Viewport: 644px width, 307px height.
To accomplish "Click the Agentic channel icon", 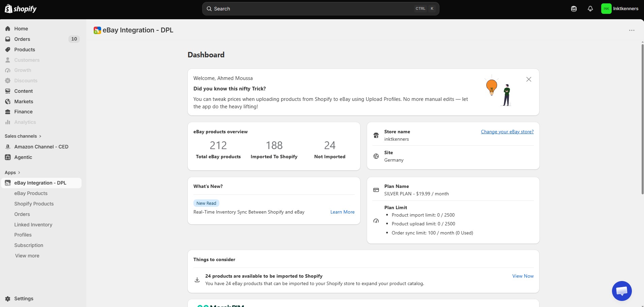I will pyautogui.click(x=8, y=157).
